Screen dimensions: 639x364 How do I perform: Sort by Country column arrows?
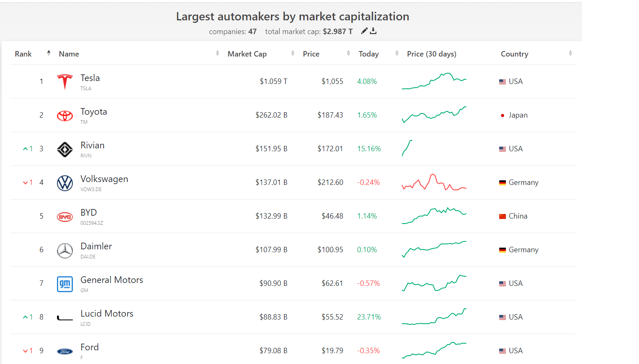[x=570, y=53]
